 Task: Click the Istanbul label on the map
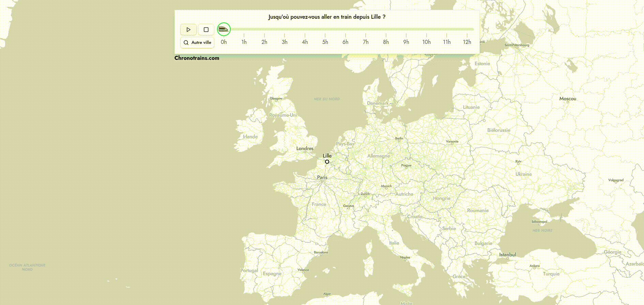coord(507,255)
